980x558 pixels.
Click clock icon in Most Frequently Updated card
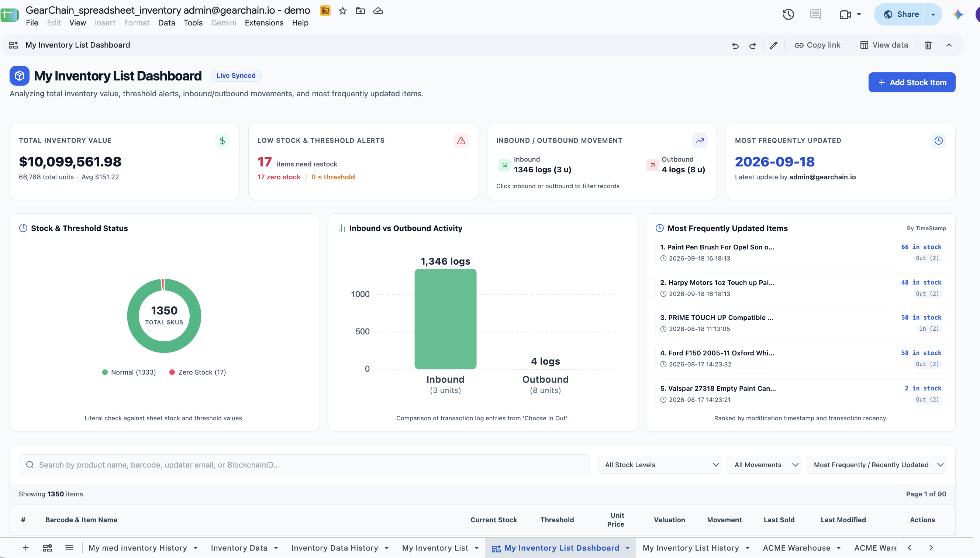click(938, 141)
